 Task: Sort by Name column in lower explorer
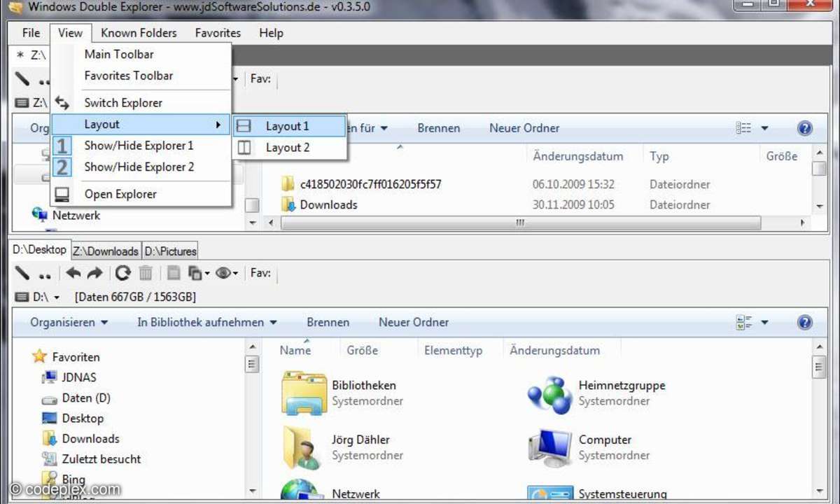[295, 351]
